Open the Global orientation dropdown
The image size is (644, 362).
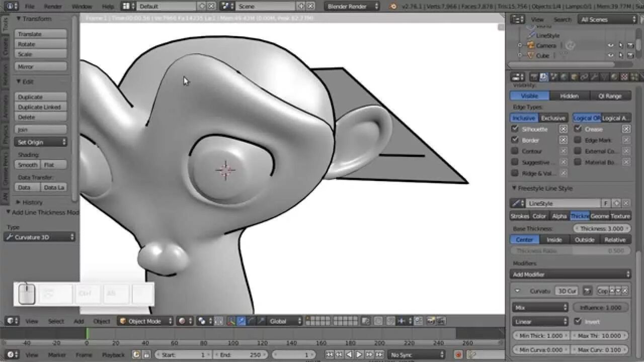[x=284, y=321]
